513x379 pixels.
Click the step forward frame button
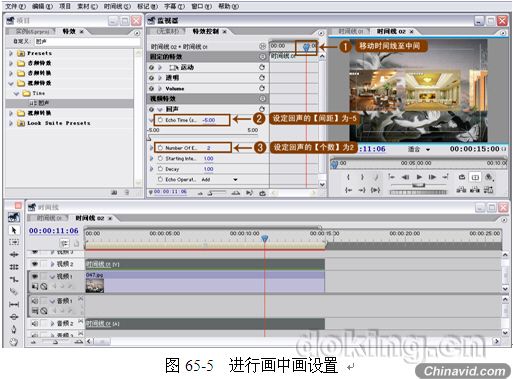point(432,177)
